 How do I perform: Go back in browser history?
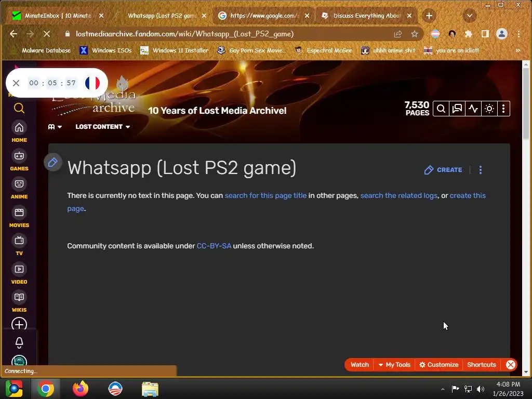click(x=14, y=34)
